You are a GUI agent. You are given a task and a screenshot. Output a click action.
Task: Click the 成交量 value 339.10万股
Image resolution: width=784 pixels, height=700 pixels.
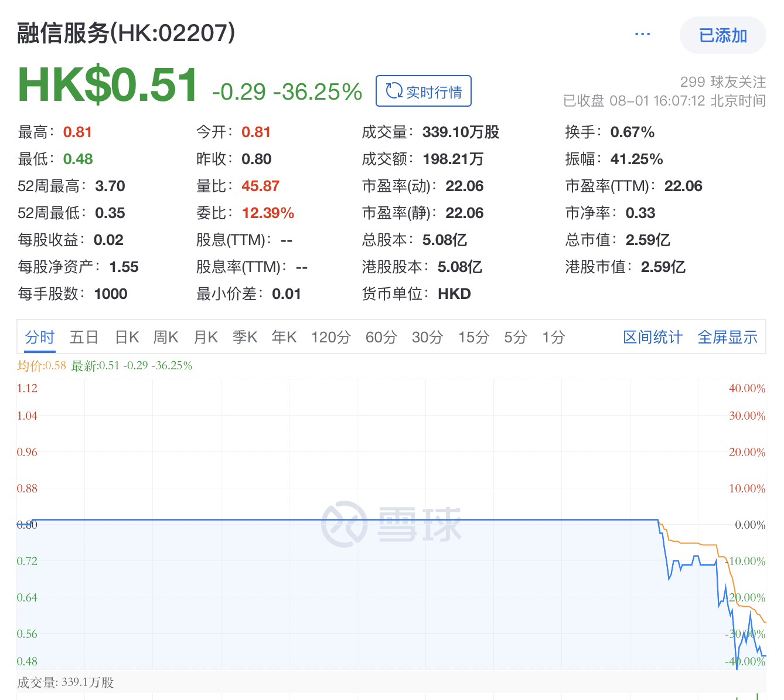point(461,132)
